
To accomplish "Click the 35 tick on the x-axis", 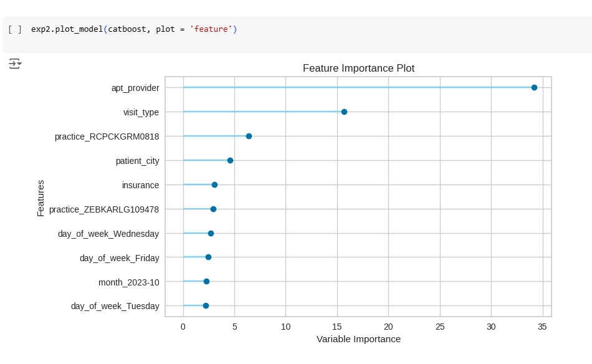I will pyautogui.click(x=542, y=327).
